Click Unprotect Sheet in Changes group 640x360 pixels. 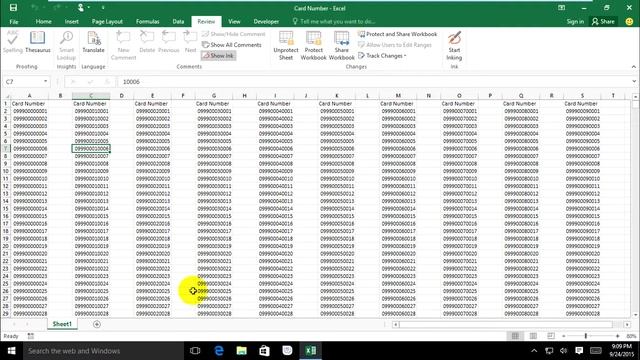coord(286,45)
